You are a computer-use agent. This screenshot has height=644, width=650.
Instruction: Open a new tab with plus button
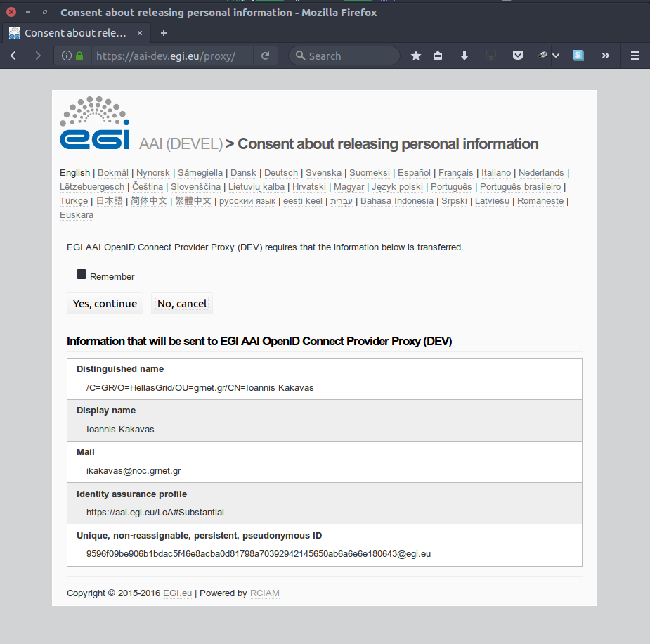coord(164,33)
